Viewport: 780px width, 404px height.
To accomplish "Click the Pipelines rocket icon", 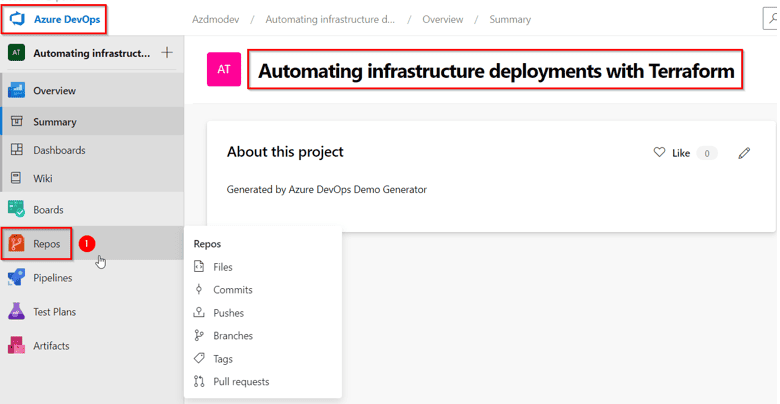I will (x=16, y=278).
